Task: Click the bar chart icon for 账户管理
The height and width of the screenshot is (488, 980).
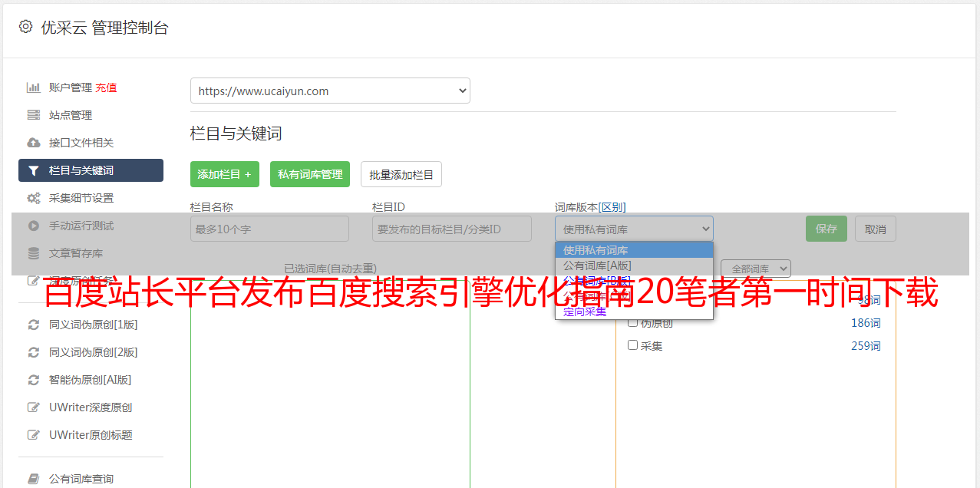Action: (x=34, y=87)
